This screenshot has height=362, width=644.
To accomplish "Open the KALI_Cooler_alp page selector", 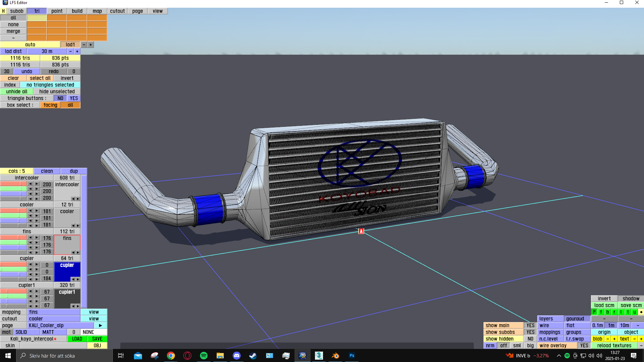I will click(60, 325).
